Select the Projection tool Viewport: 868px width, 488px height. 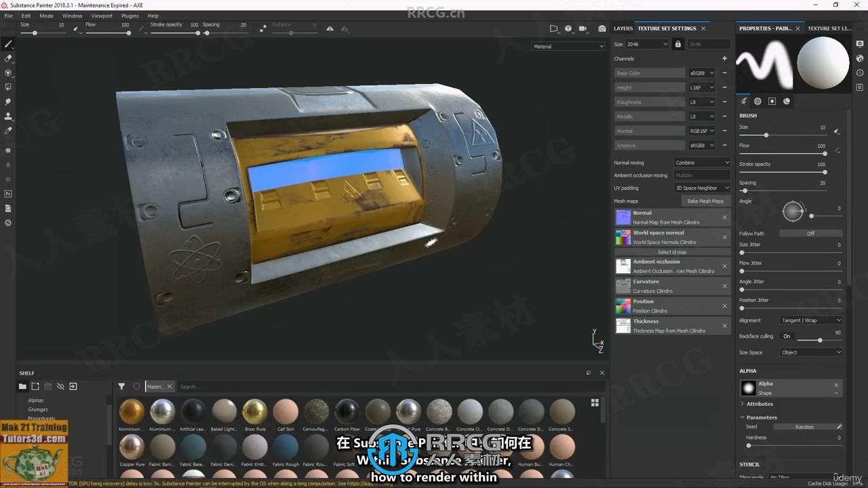click(8, 73)
